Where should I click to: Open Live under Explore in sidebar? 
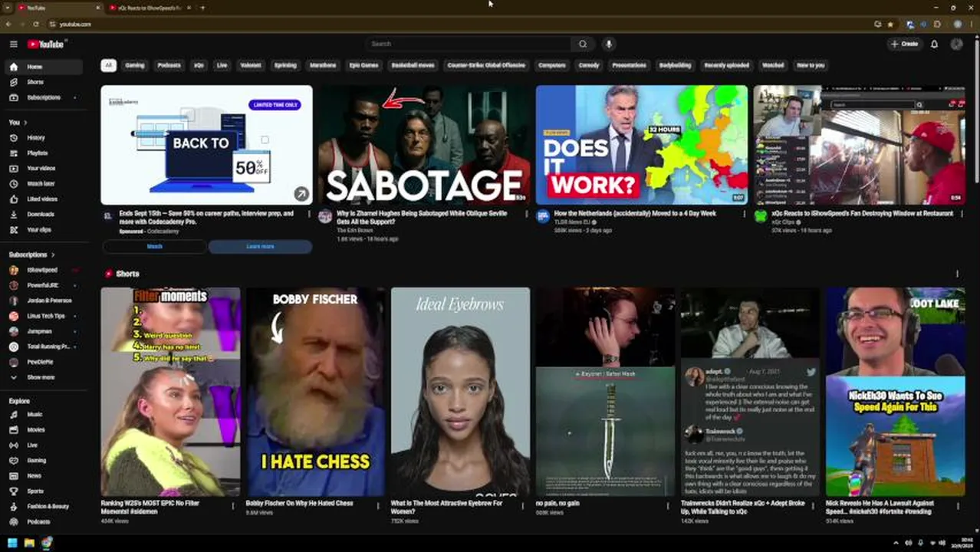coord(44,445)
